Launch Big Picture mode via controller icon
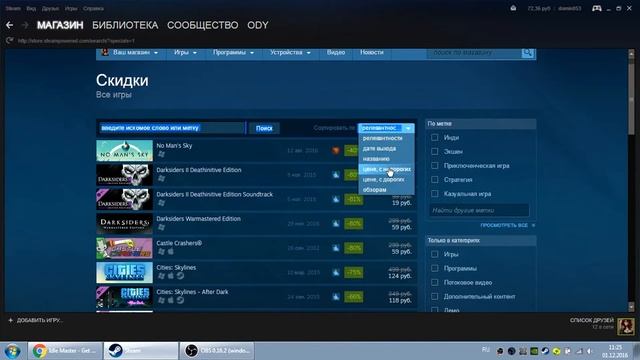The width and height of the screenshot is (640, 360). 597,8
